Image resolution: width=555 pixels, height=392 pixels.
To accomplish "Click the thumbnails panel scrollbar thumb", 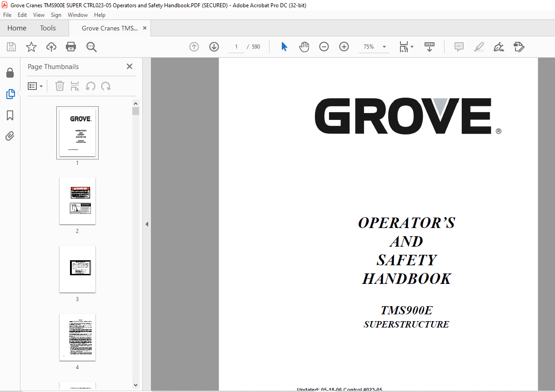I will tap(135, 111).
